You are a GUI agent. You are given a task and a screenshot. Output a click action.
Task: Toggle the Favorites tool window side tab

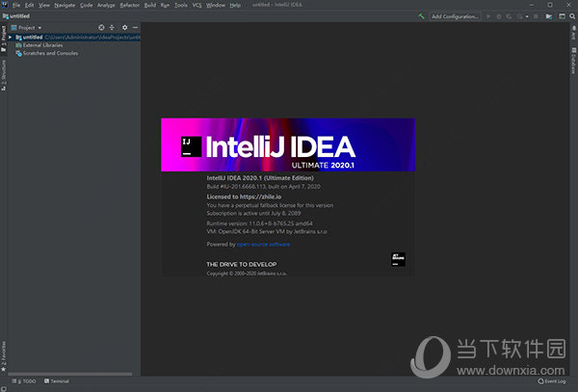point(3,356)
